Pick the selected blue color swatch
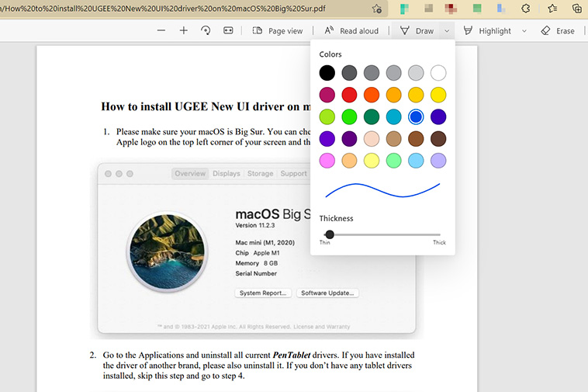 pos(416,117)
